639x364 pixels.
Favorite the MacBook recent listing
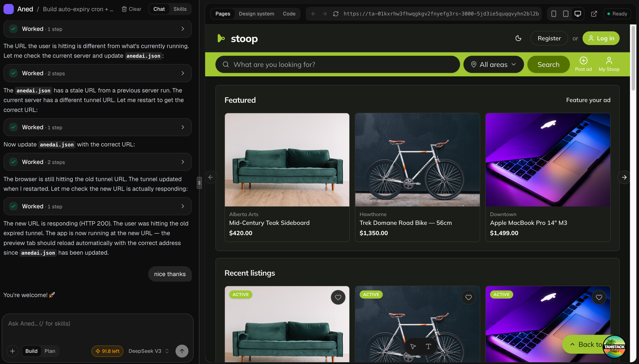click(599, 297)
